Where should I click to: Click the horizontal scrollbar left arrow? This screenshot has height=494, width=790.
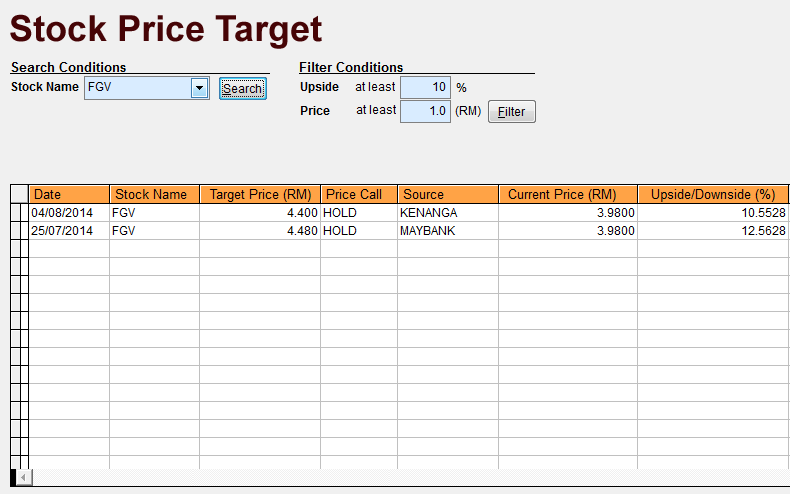pos(23,477)
